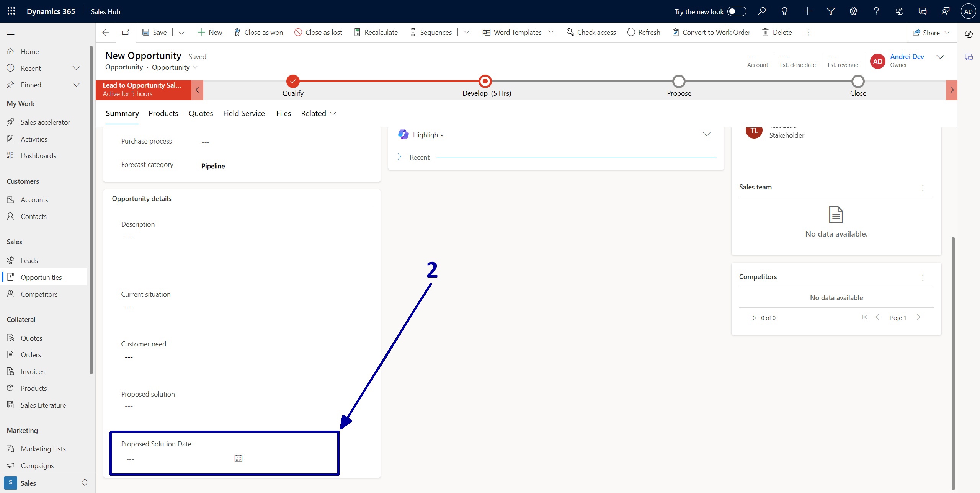The image size is (980, 493).
Task: Expand Recent in the sidebar
Action: pyautogui.click(x=77, y=68)
